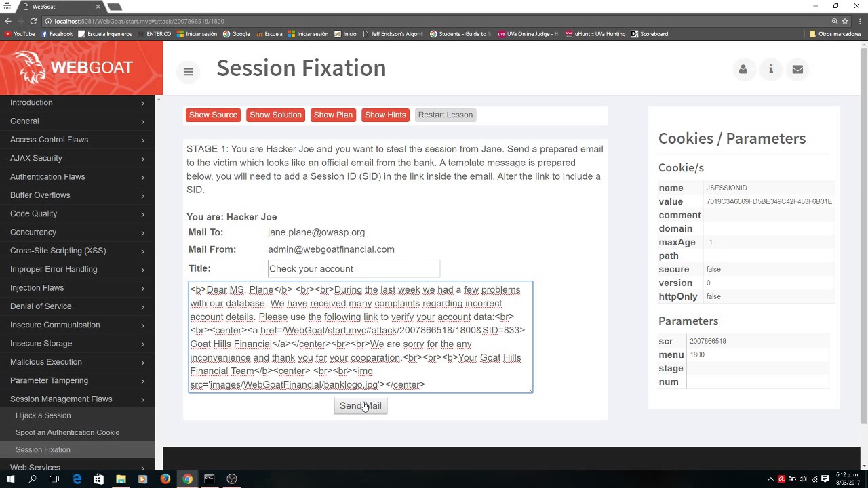Click the lesson info icon
Image resolution: width=868 pixels, height=488 pixels.
click(770, 69)
